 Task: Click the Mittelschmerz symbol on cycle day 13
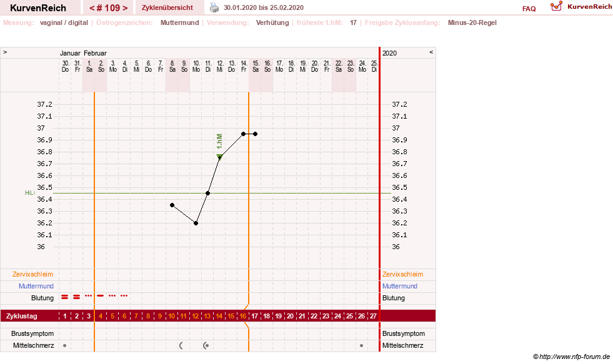[206, 346]
